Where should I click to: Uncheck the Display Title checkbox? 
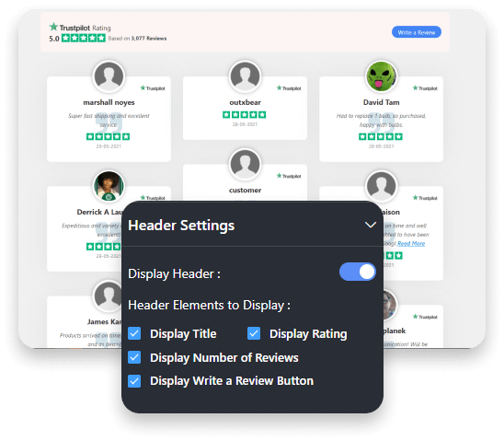pyautogui.click(x=134, y=333)
